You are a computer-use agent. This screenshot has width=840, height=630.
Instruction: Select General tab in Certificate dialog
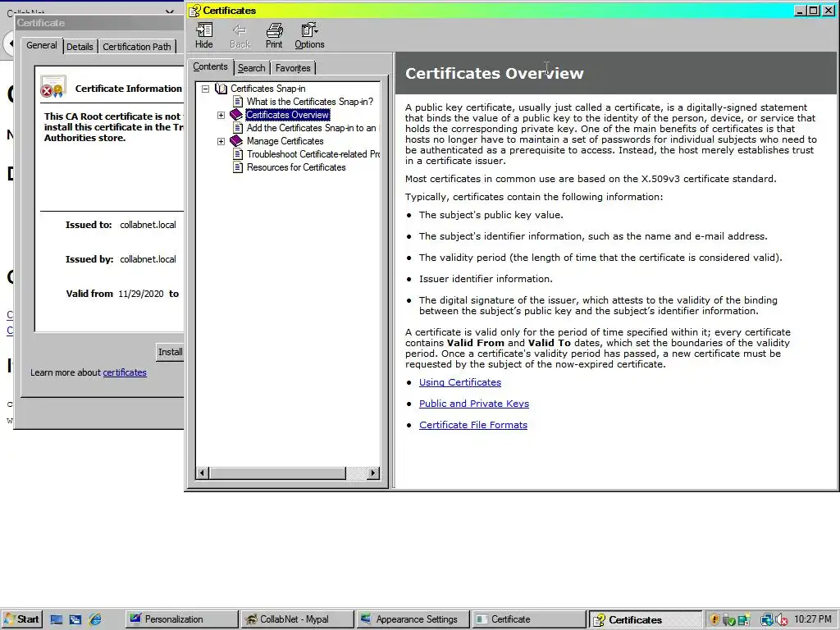coord(41,46)
